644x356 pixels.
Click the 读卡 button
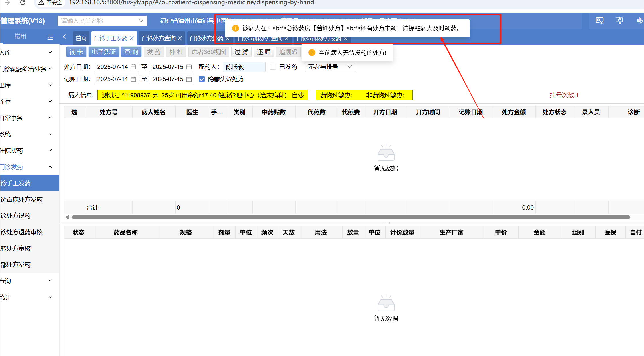click(76, 52)
